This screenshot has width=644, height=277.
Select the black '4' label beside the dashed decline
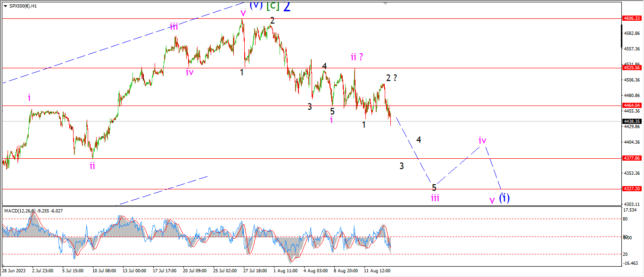(x=419, y=139)
